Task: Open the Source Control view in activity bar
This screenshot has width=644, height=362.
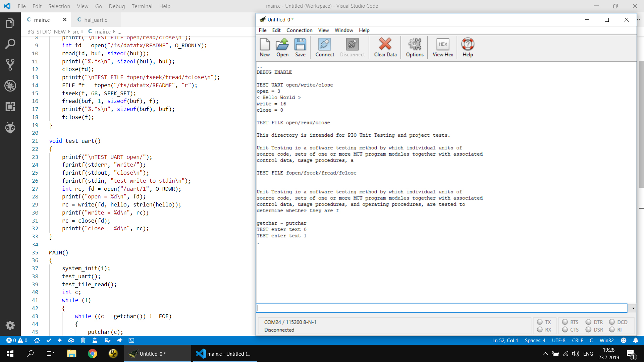Action: [10, 65]
